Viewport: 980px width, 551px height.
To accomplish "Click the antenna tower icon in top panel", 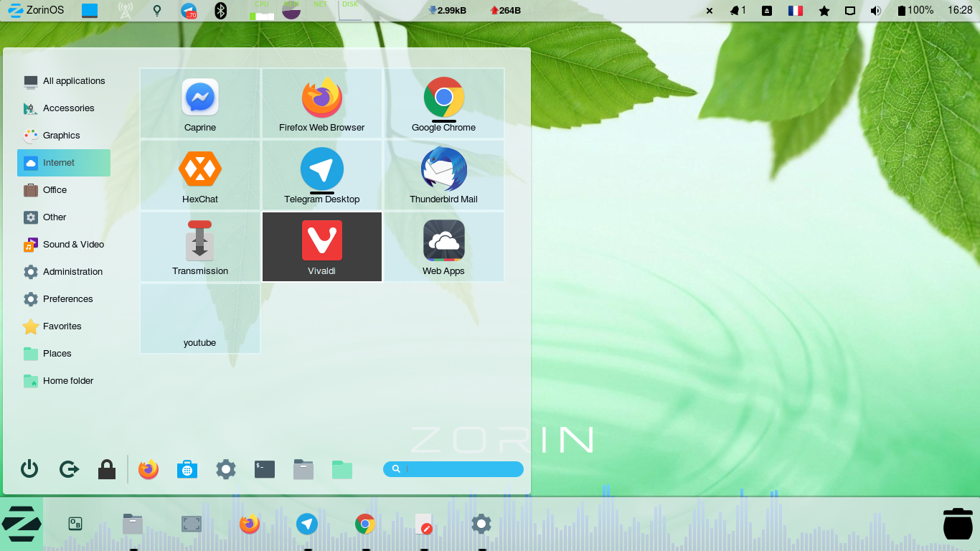I will (125, 11).
